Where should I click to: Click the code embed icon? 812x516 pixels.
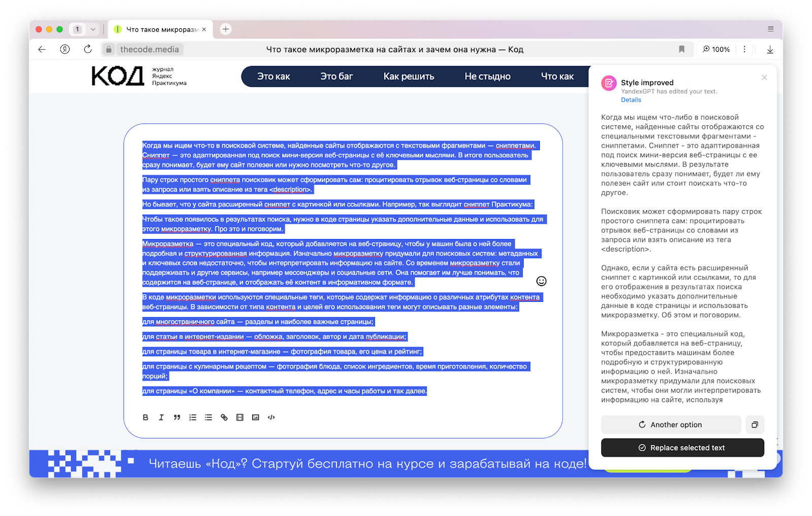click(x=272, y=418)
